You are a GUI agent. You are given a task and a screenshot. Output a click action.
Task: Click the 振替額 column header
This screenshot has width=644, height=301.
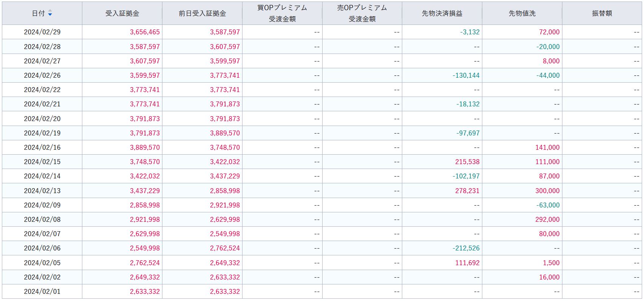tap(602, 14)
